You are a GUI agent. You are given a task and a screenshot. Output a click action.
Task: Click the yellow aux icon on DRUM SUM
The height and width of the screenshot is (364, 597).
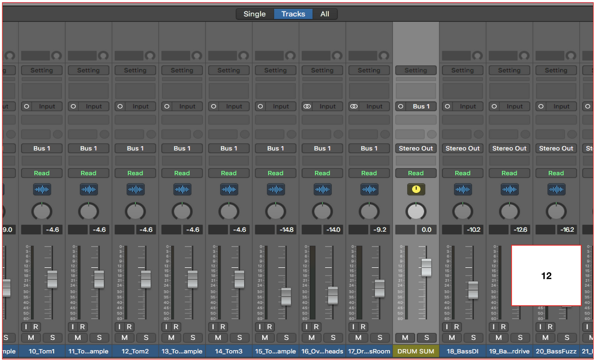[x=416, y=190]
